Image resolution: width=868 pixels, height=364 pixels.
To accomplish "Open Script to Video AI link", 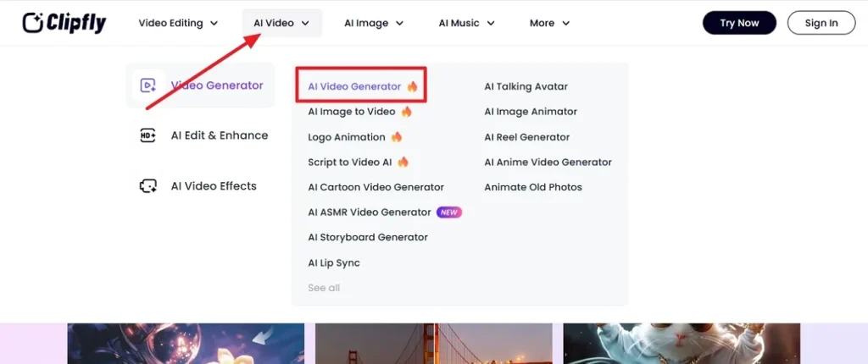I will coord(350,162).
